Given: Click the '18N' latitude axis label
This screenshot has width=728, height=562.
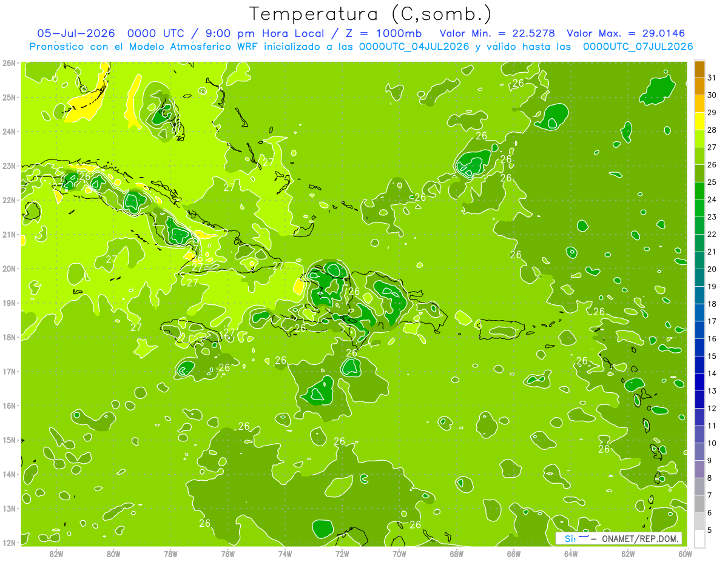Looking at the screenshot, I should 8,337.
